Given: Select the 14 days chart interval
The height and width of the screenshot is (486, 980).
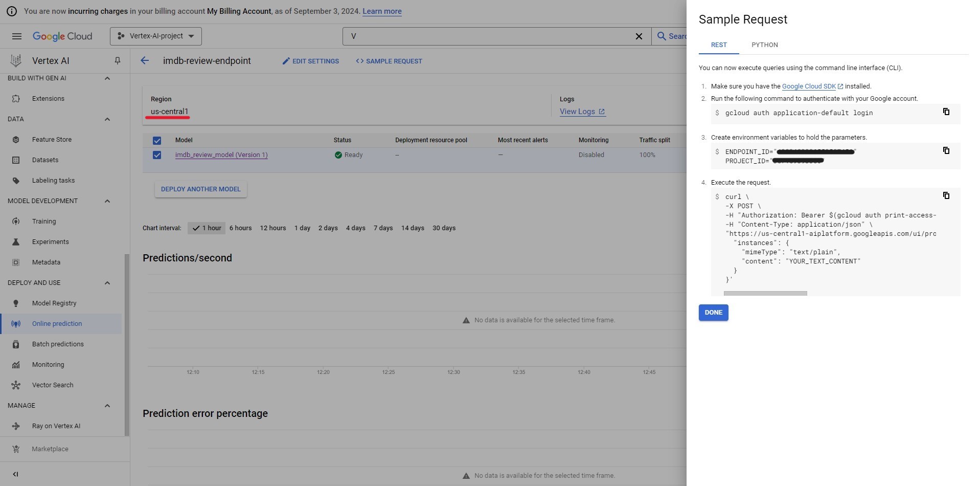Looking at the screenshot, I should pyautogui.click(x=413, y=228).
